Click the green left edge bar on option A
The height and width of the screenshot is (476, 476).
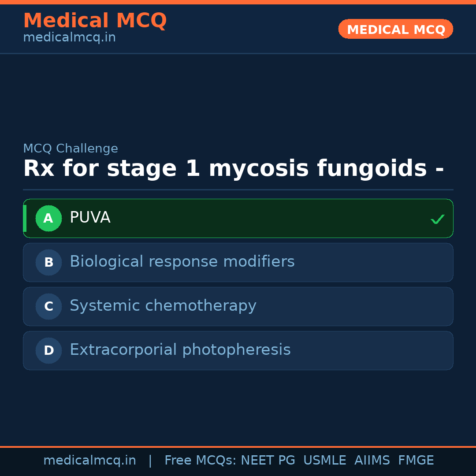point(25,218)
